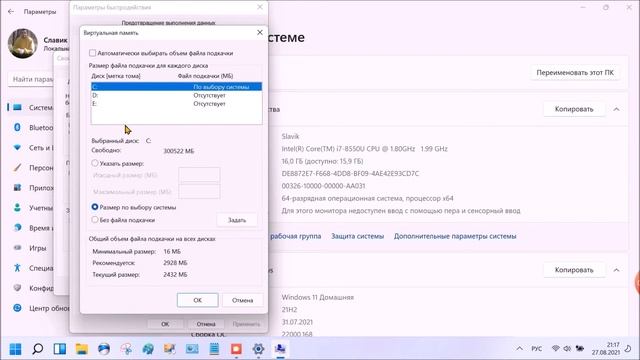
Task: Click Отмена in Виртуальная память dialog
Action: [242, 300]
